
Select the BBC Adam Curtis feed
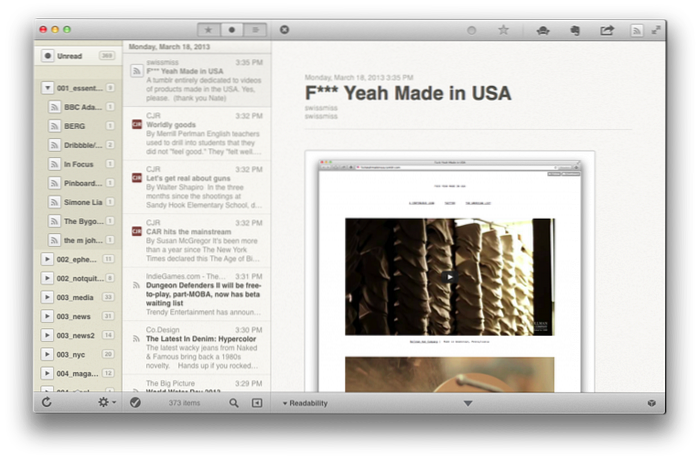[x=81, y=107]
